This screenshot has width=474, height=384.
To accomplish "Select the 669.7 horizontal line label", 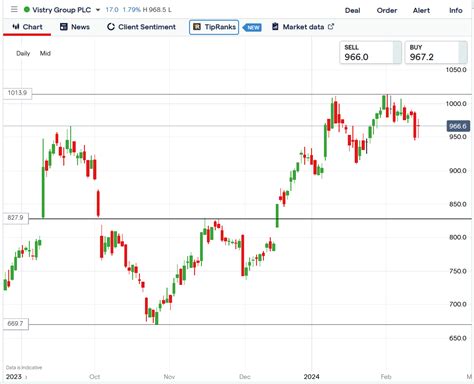I will pos(16,324).
